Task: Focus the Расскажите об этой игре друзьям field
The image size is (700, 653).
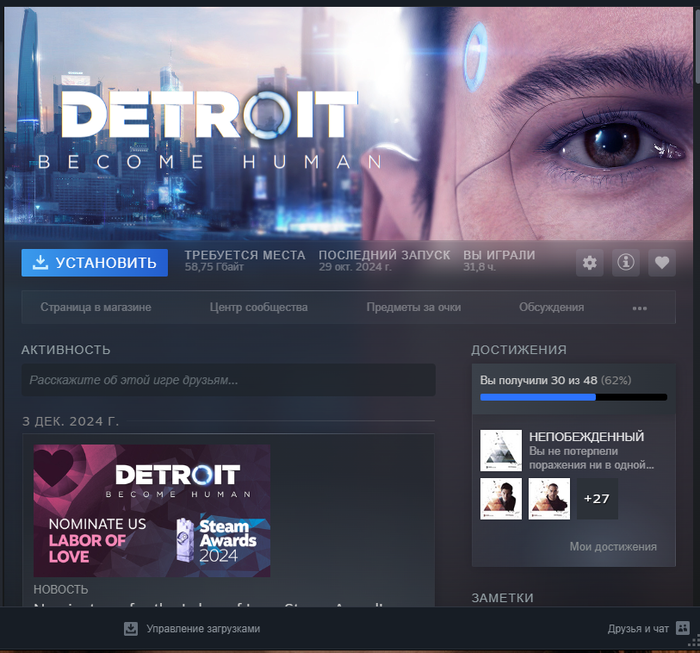Action: 228,380
